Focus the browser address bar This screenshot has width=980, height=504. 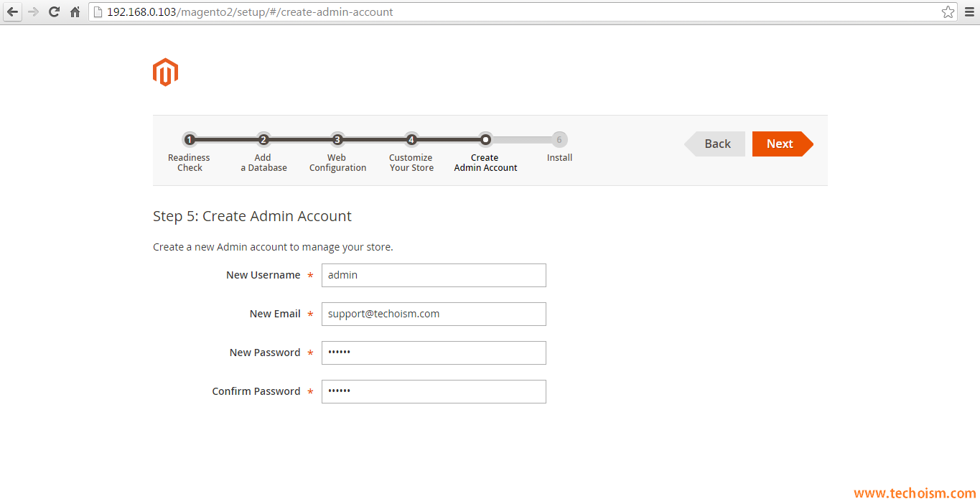click(524, 12)
